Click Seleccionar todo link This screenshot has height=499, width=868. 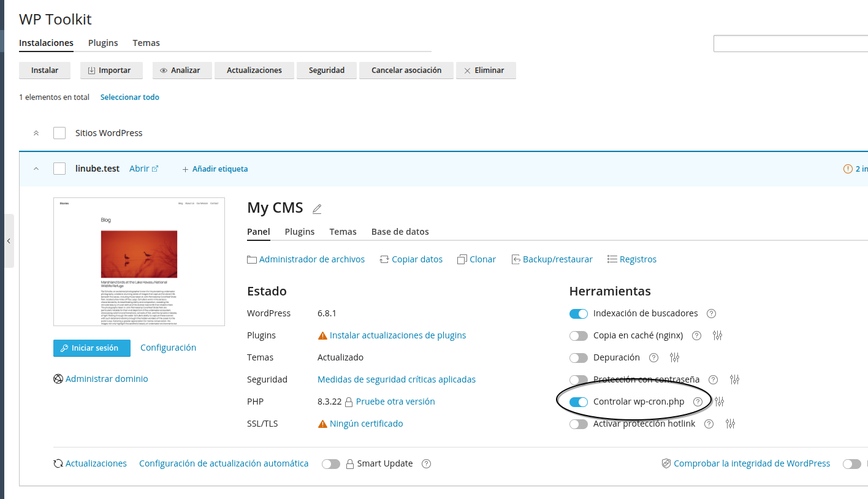[130, 97]
